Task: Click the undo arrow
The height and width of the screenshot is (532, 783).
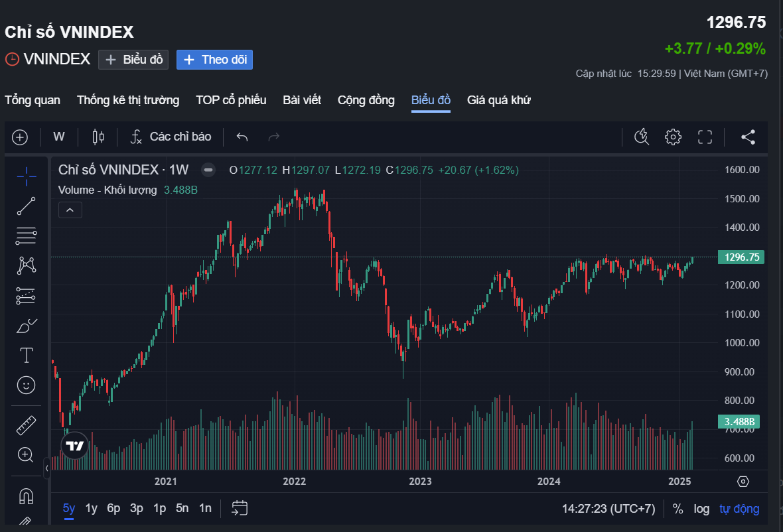Action: pyautogui.click(x=242, y=137)
